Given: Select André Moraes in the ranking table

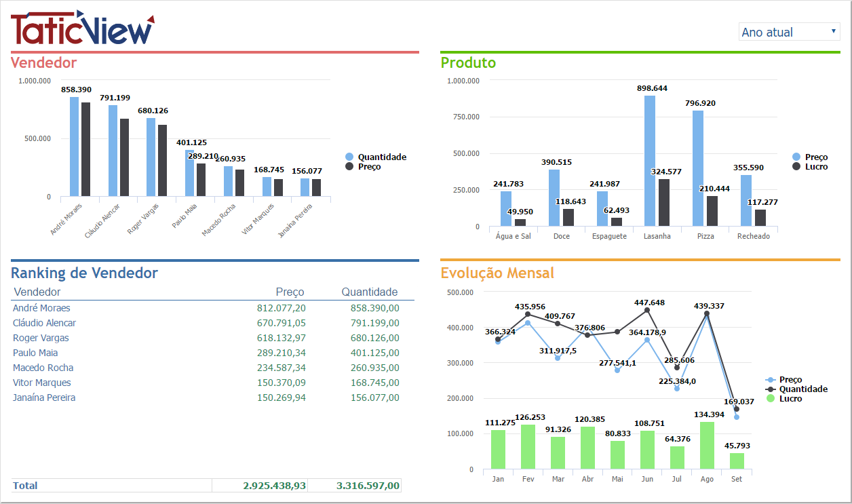Looking at the screenshot, I should point(41,308).
